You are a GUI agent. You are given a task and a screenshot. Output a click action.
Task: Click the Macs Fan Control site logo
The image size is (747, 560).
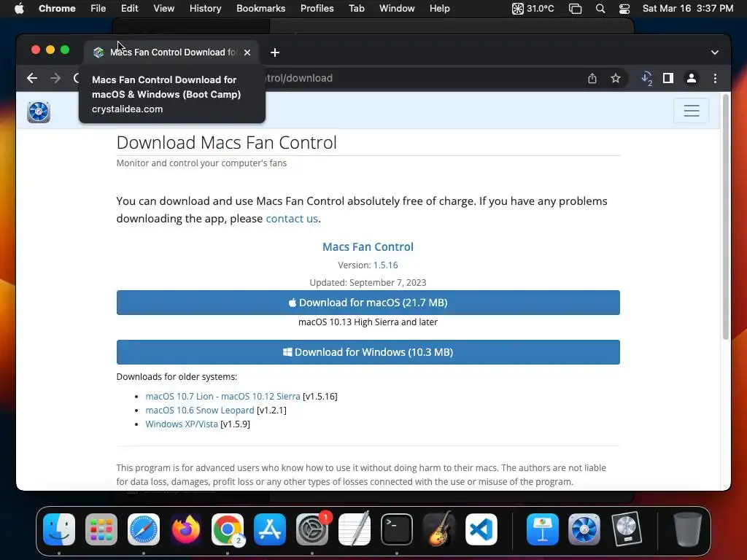pyautogui.click(x=39, y=112)
